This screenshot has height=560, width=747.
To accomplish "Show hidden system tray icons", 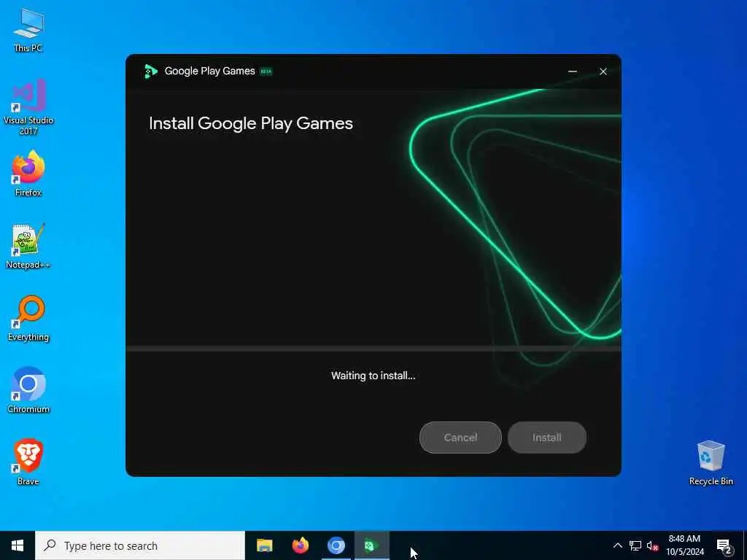I will (617, 545).
